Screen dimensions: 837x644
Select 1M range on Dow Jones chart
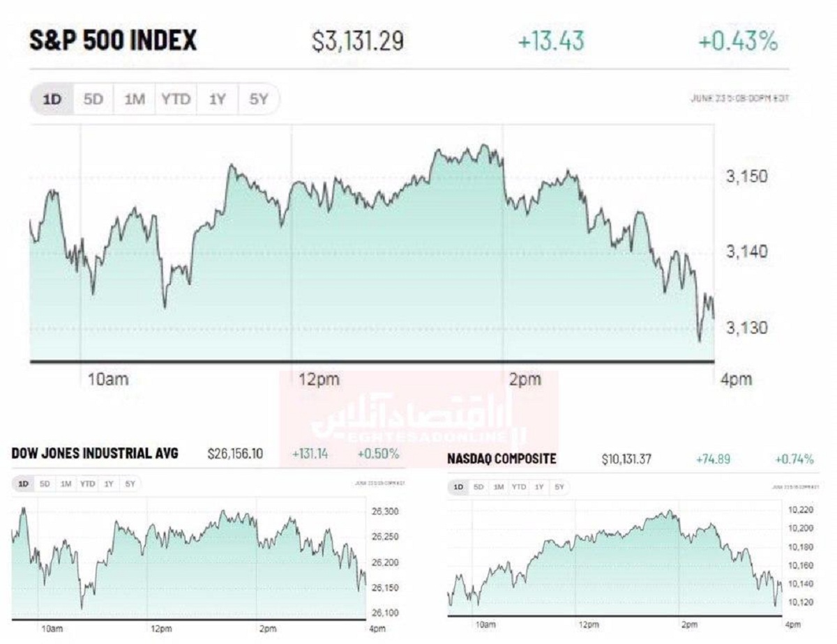(x=66, y=483)
